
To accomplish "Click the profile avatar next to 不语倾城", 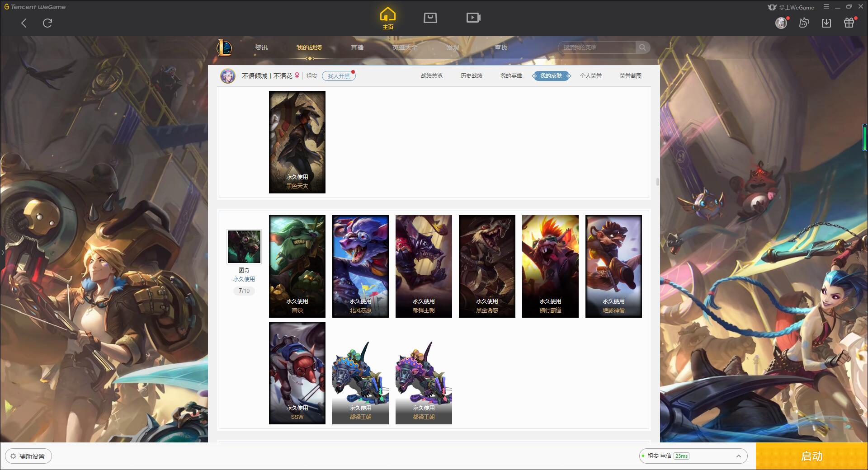I will [228, 76].
